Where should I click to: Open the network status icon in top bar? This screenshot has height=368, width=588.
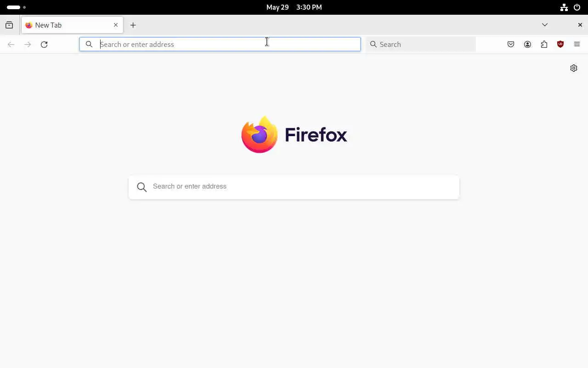pyautogui.click(x=564, y=7)
